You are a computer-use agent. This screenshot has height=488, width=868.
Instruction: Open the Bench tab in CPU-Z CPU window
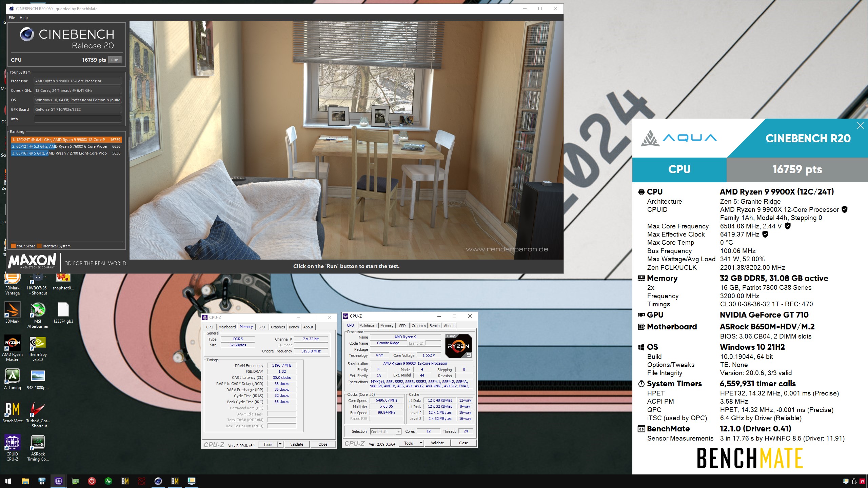434,326
